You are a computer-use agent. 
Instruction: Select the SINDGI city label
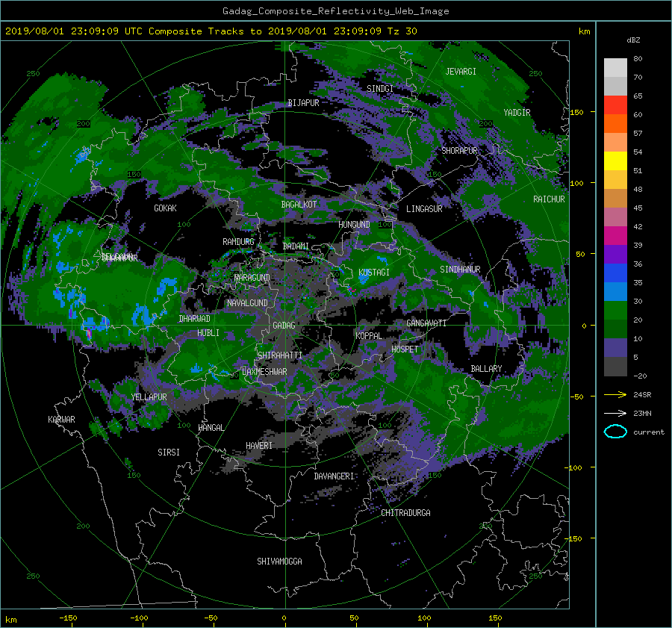coord(380,89)
